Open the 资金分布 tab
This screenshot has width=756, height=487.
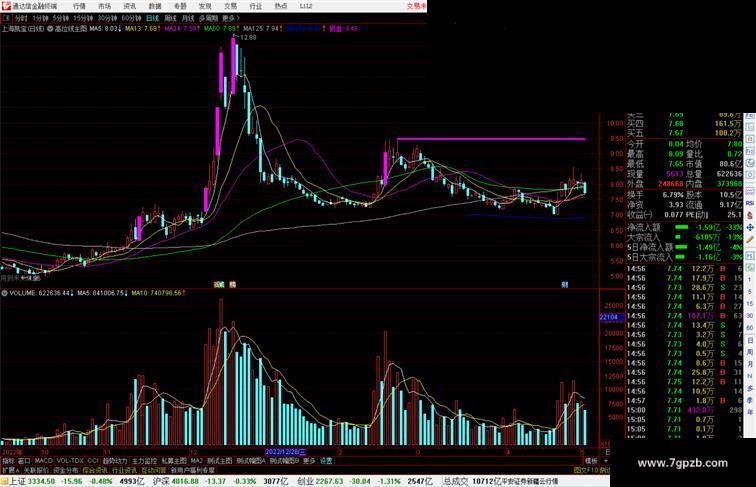coord(65,470)
